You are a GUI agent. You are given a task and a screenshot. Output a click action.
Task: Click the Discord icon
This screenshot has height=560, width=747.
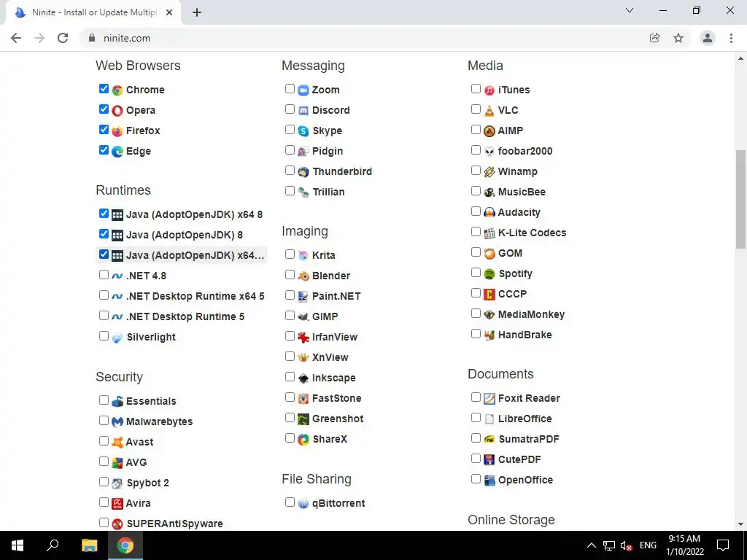tap(303, 111)
